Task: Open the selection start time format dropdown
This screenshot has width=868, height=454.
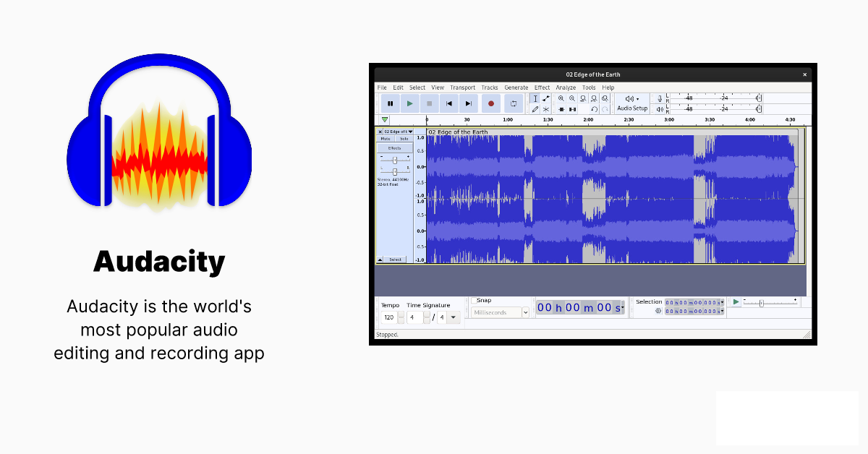Action: point(722,302)
